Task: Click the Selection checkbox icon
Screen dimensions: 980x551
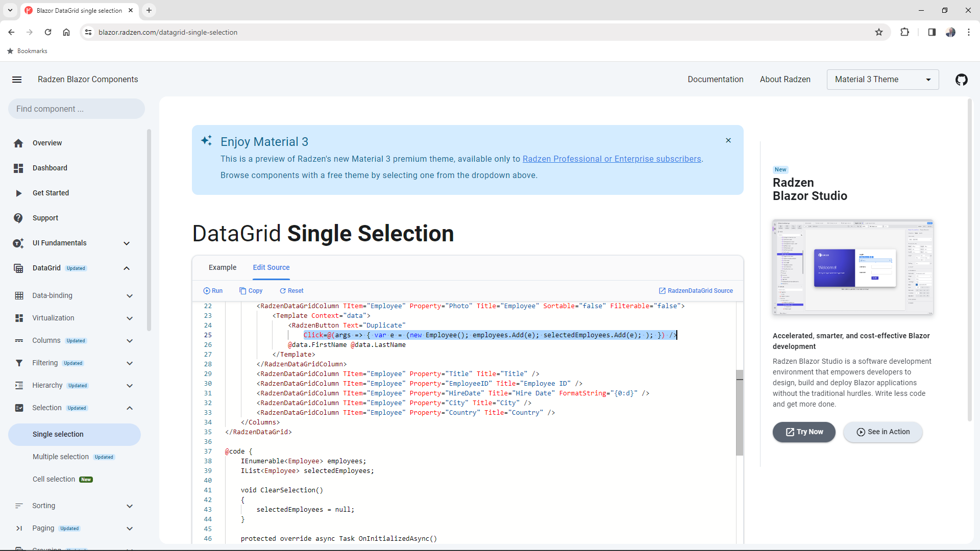Action: pyautogui.click(x=19, y=408)
